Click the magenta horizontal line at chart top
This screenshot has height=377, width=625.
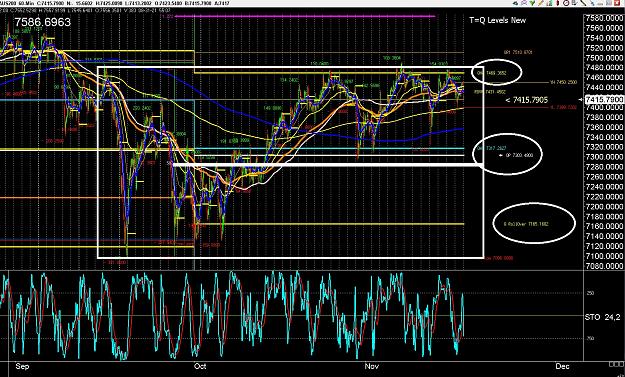pyautogui.click(x=305, y=16)
